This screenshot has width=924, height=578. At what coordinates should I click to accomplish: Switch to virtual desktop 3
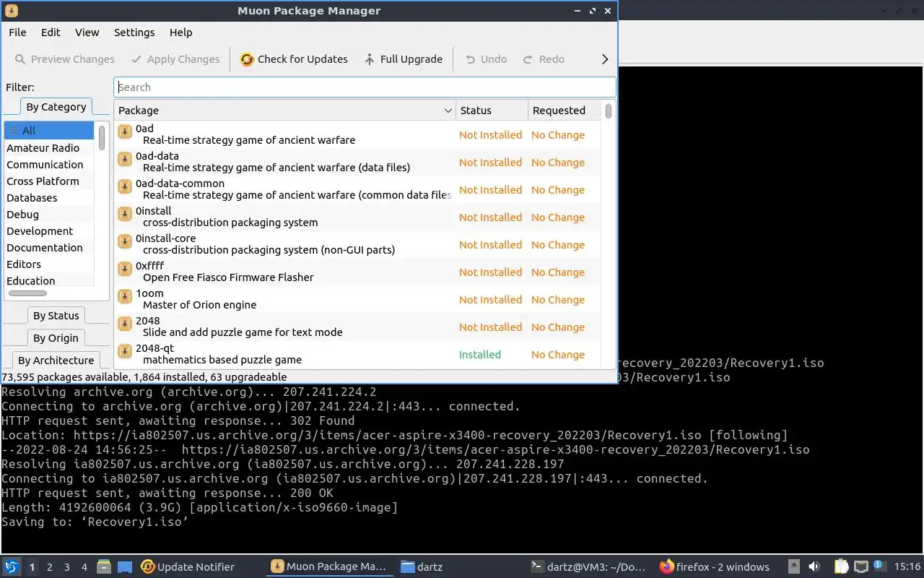click(x=67, y=567)
